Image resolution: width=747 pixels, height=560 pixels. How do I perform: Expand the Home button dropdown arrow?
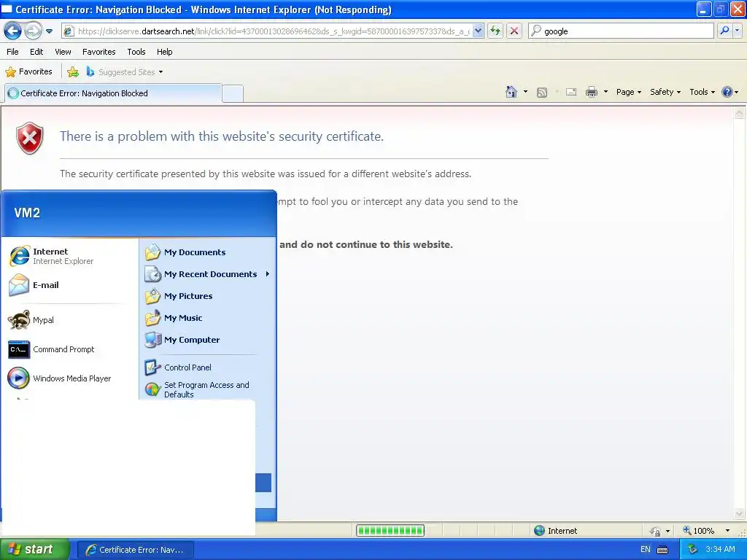(525, 92)
